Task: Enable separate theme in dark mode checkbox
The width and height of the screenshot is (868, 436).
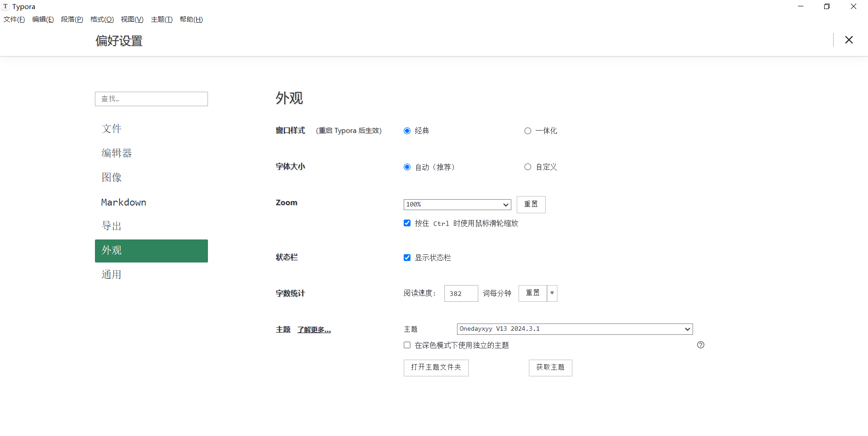Action: pyautogui.click(x=407, y=345)
